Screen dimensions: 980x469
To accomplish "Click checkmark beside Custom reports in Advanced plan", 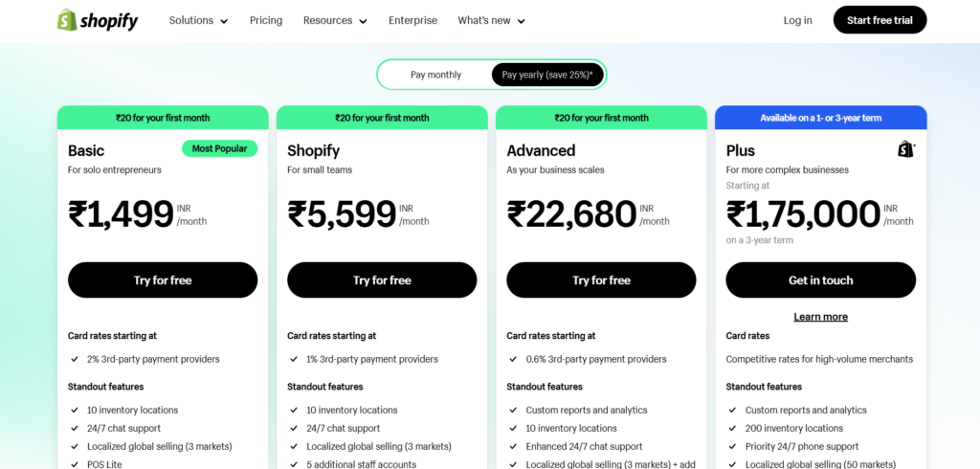I will (x=513, y=411).
